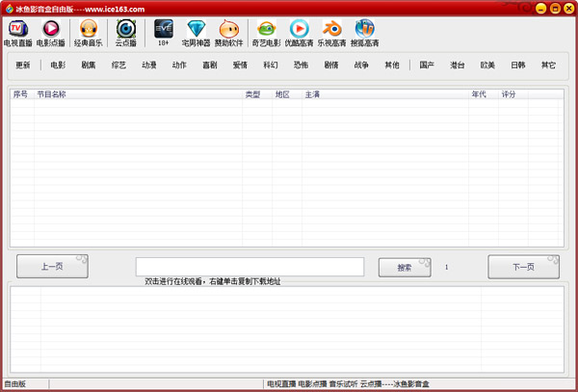Switch to the 动漫 category
Image resolution: width=578 pixels, height=392 pixels.
149,65
